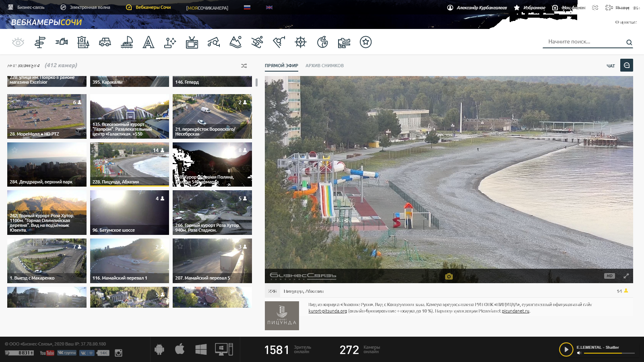Viewport: 644px width, 362px height.
Task: Open the Windows app download
Action: (x=201, y=349)
